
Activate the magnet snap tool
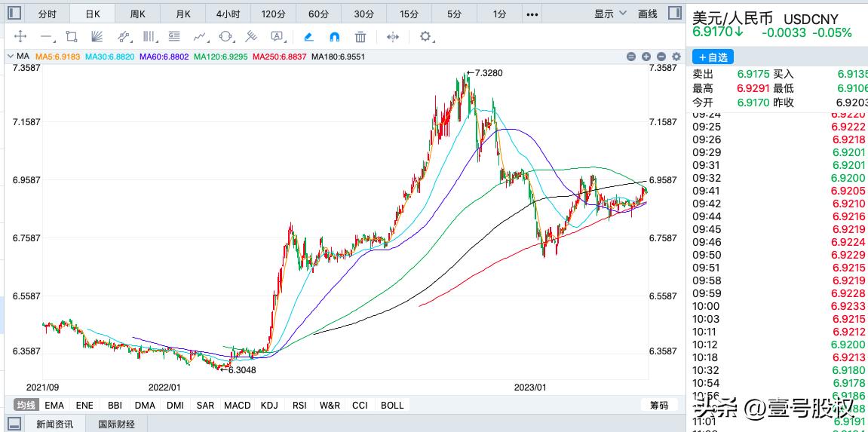335,36
